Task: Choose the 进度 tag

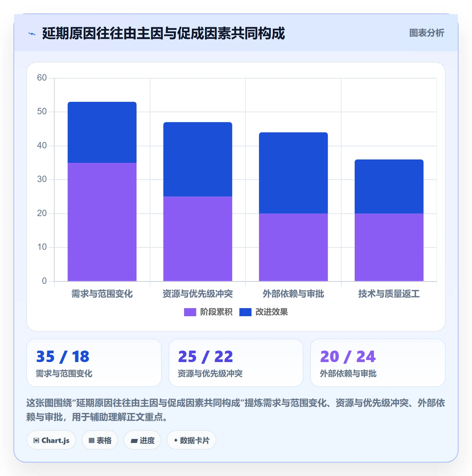Action: 142,440
